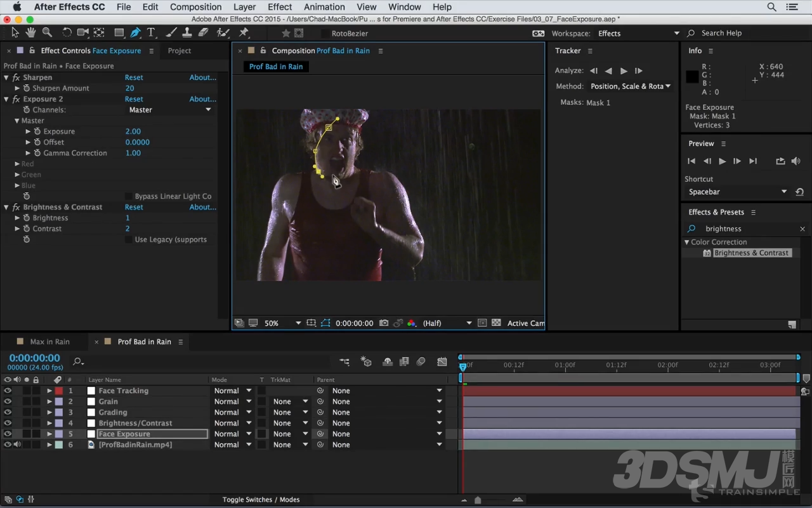
Task: Enable Motion Blur icon in timeline header
Action: pyautogui.click(x=421, y=362)
